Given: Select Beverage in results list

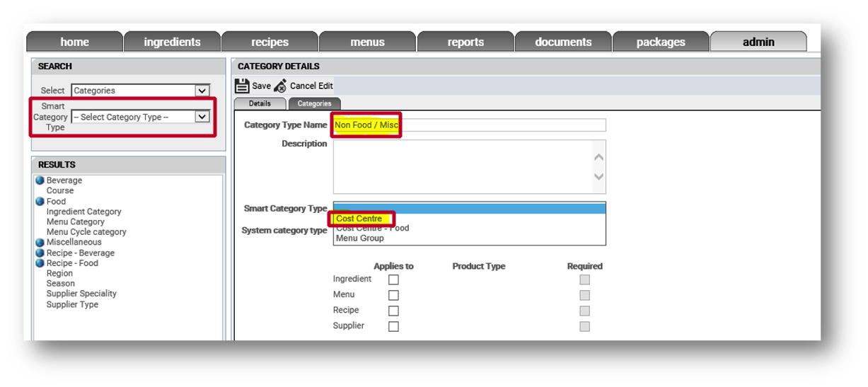Looking at the screenshot, I should pos(64,180).
